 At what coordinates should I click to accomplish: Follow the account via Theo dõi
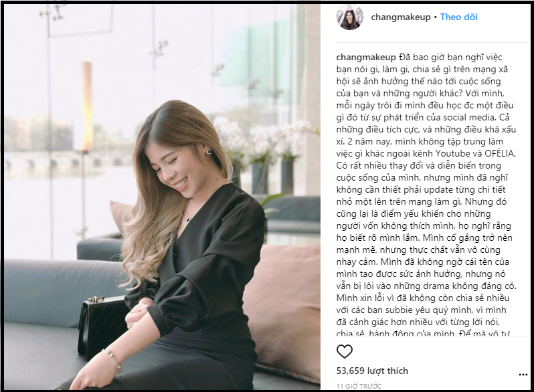[459, 17]
